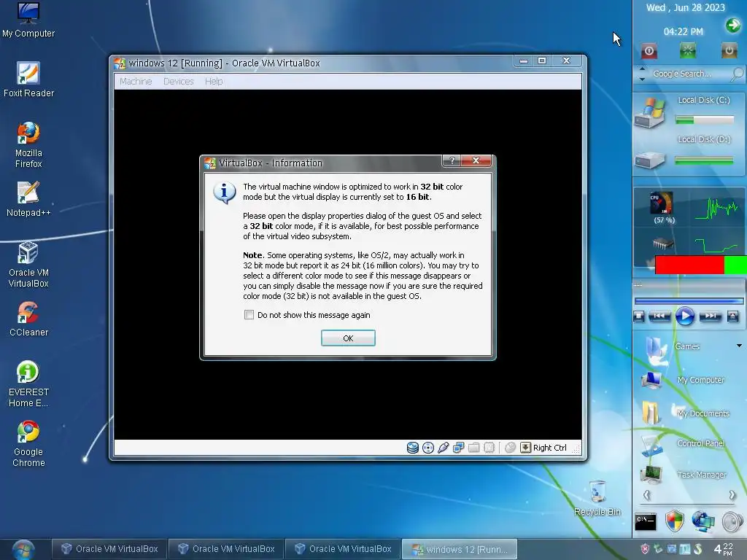Click the media player previous track button
747x560 pixels.
[x=659, y=316]
